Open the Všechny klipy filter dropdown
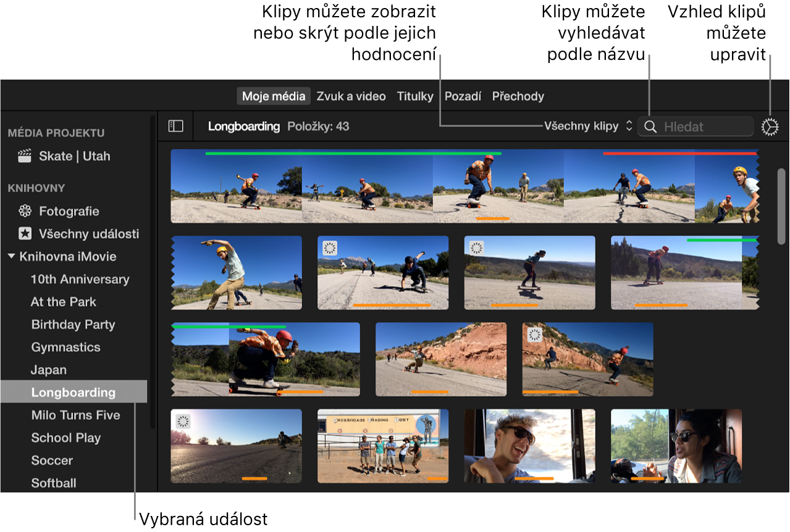 point(588,126)
